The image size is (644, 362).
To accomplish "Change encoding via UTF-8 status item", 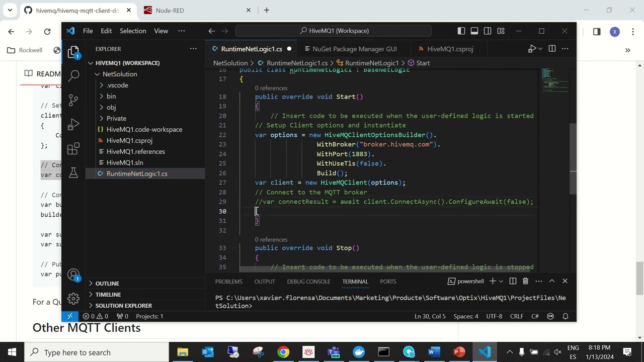I will (494, 316).
